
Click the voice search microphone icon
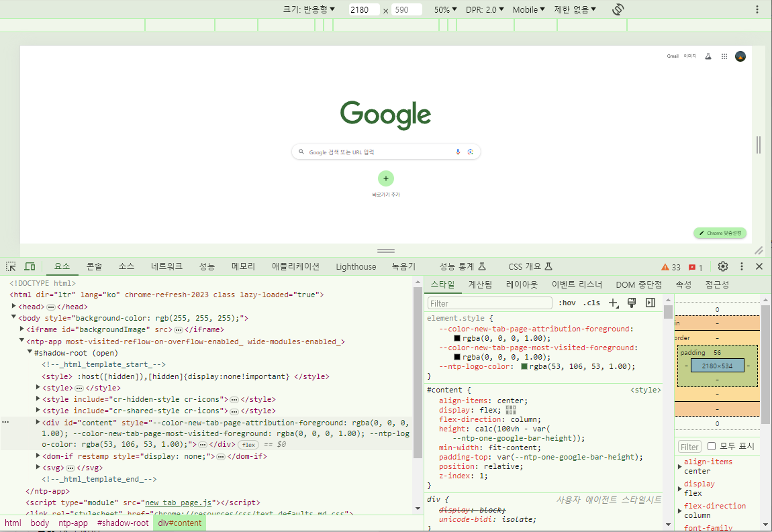coord(458,152)
